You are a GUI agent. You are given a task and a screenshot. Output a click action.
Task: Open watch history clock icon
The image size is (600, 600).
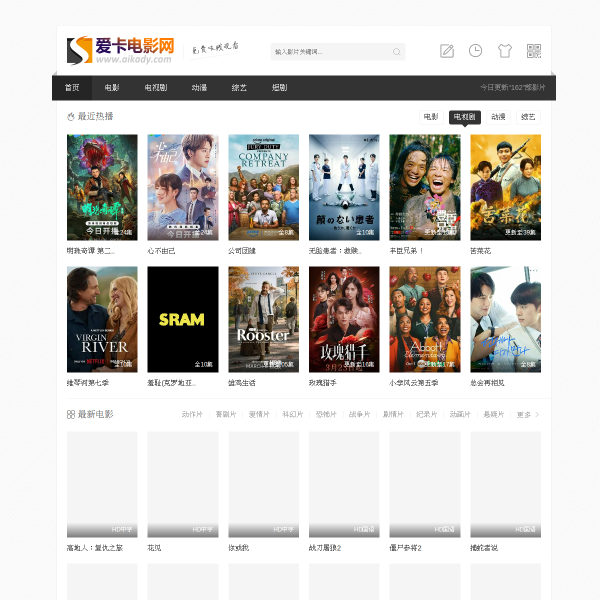pos(476,51)
